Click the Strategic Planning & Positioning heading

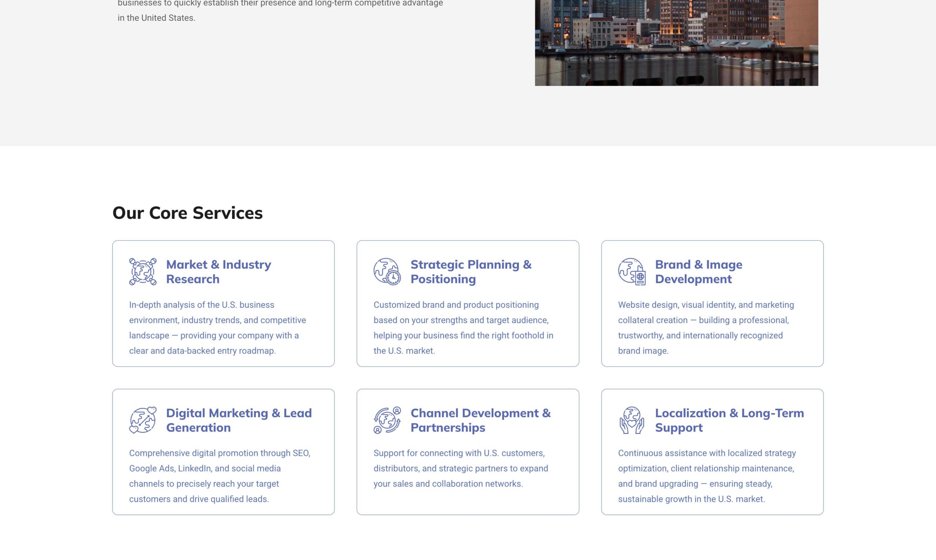471,271
